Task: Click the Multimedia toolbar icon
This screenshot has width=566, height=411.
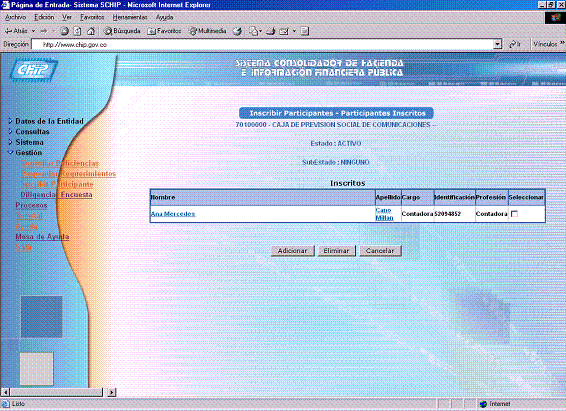Action: tap(208, 31)
